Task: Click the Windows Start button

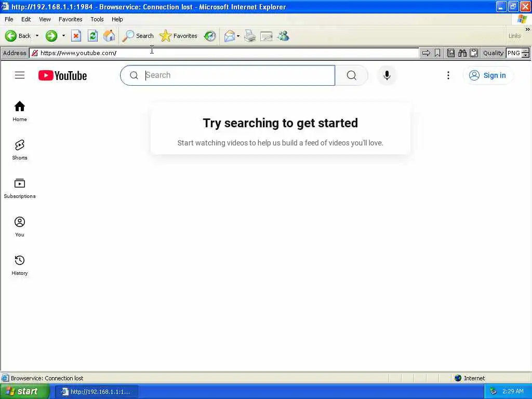Action: 24,392
